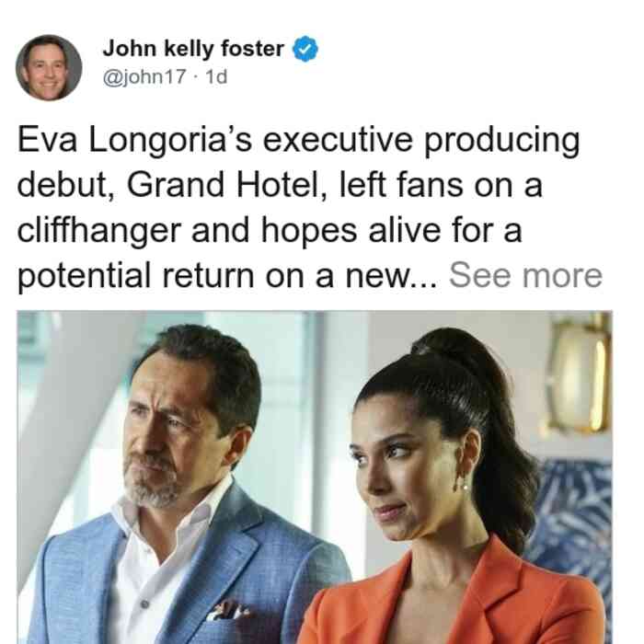Click the truncated 'potential return on a new...' text

point(227,276)
